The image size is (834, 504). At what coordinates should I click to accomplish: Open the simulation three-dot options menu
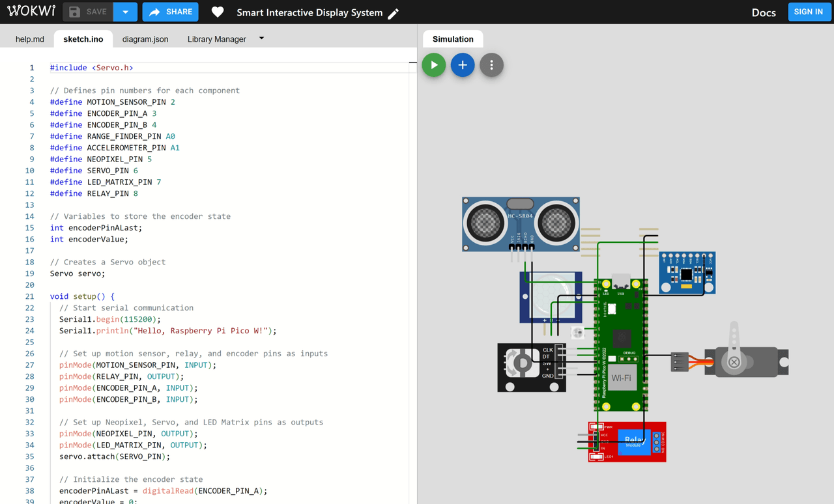pyautogui.click(x=492, y=65)
